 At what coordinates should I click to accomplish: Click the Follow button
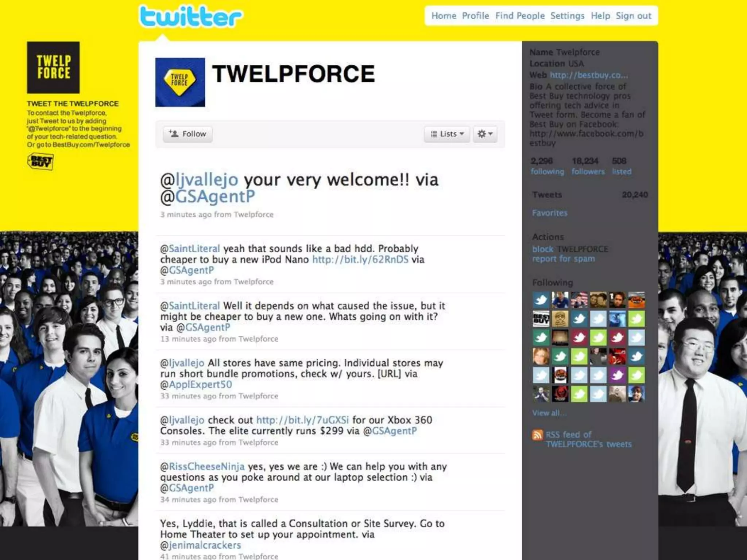[x=188, y=134]
